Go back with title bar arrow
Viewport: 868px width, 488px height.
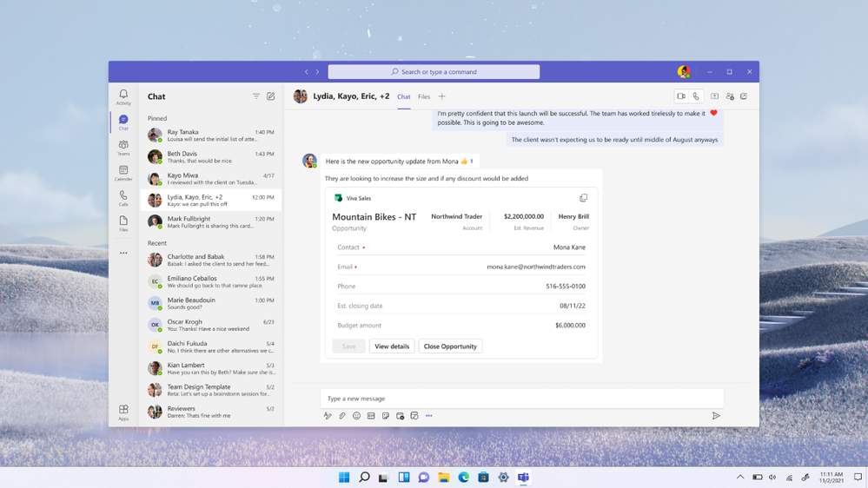(x=306, y=71)
